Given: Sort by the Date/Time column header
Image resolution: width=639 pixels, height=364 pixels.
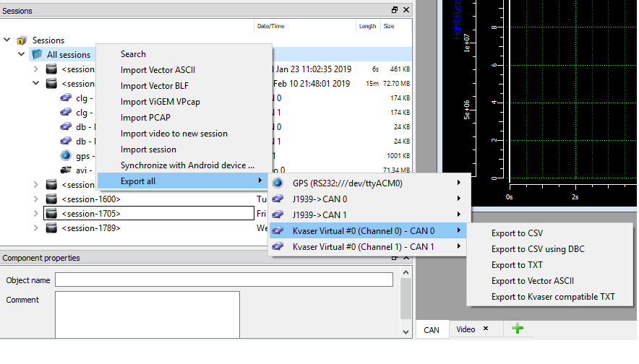Looking at the screenshot, I should 305,26.
